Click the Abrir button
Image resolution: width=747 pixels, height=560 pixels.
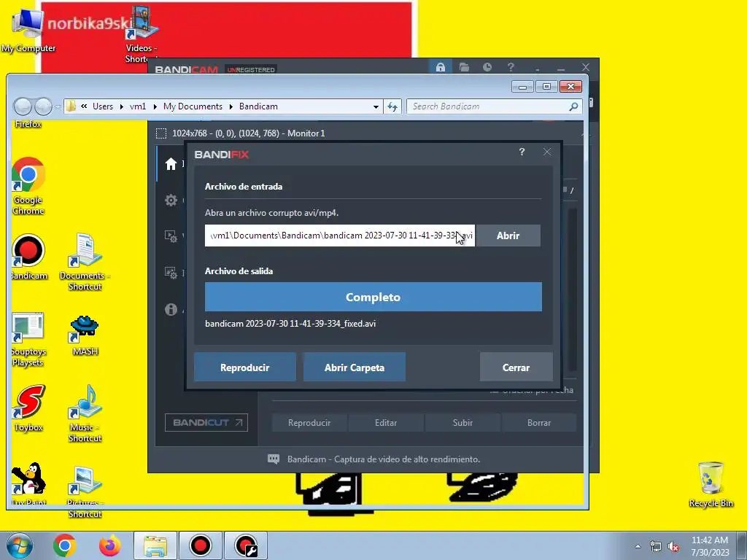508,236
